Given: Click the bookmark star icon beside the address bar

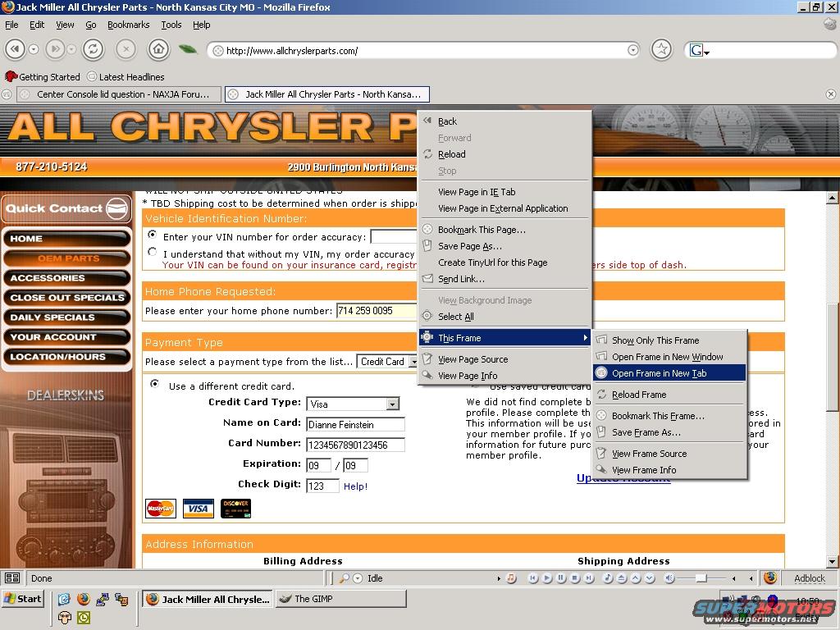Looking at the screenshot, I should click(661, 50).
